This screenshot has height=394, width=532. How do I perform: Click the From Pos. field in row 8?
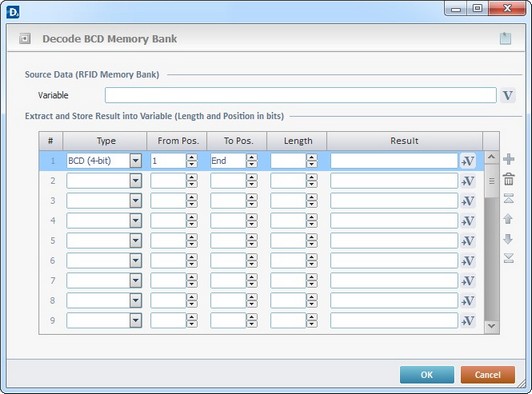coord(169,301)
